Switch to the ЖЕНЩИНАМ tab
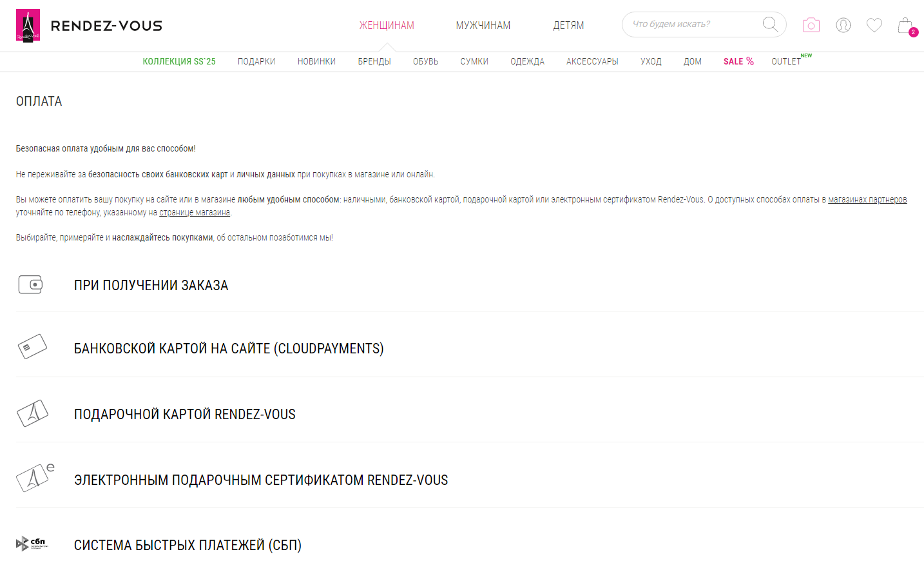Viewport: 924px width, 561px height. (387, 25)
